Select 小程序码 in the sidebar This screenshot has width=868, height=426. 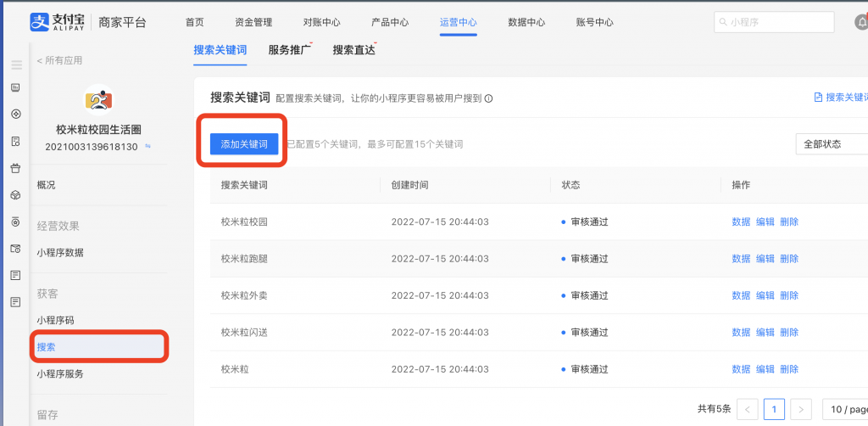tap(55, 320)
